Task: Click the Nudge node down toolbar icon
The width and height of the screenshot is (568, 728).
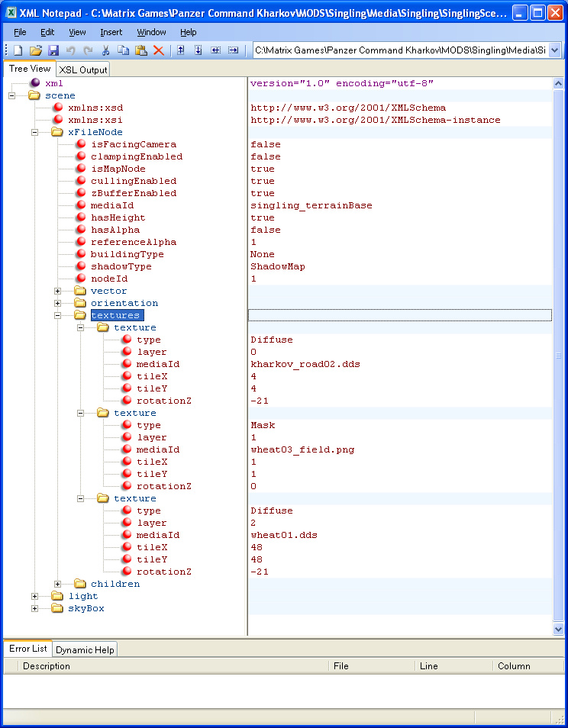Action: click(x=198, y=50)
